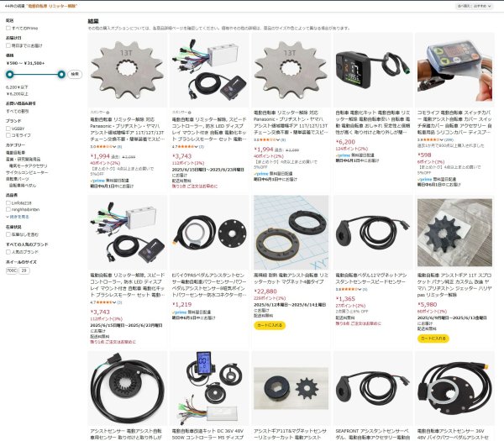Viewport: 504px width, 441px height.
Task: Enable the すべてのPrime checkbox
Action: pyautogui.click(x=8, y=29)
